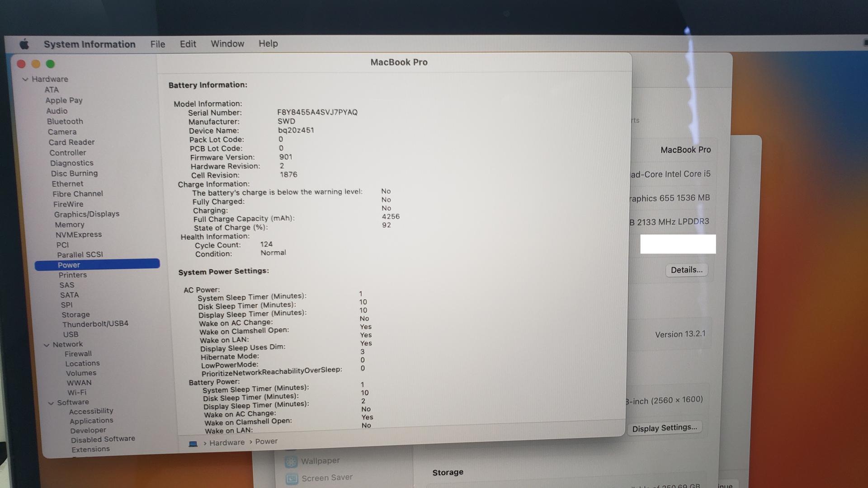The width and height of the screenshot is (868, 488).
Task: Click Version 13.2.1 text in About window
Action: [x=680, y=334]
